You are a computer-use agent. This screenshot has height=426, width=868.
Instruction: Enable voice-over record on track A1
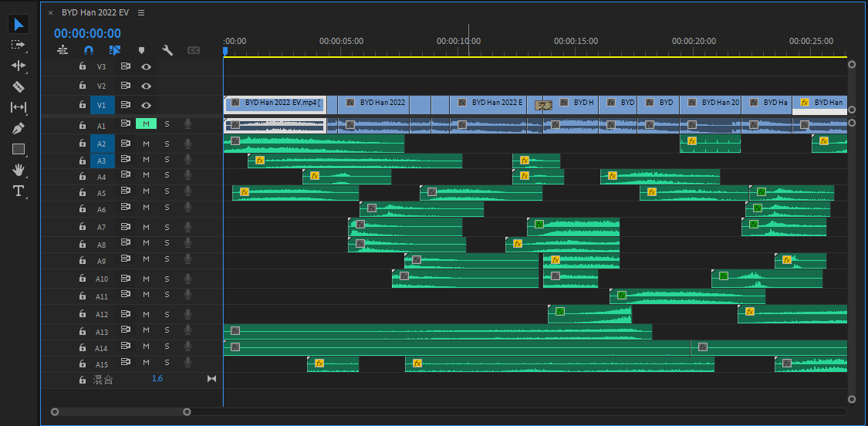pos(187,124)
